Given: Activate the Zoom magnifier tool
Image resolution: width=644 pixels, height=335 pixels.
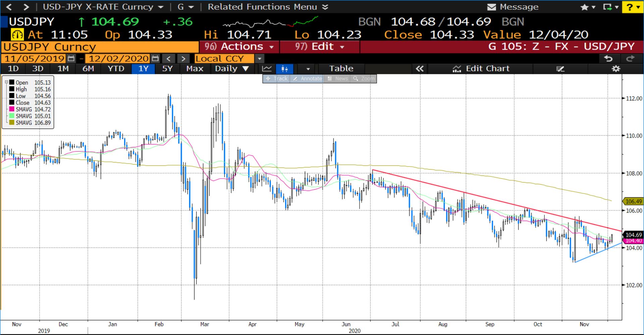Looking at the screenshot, I should tap(364, 79).
